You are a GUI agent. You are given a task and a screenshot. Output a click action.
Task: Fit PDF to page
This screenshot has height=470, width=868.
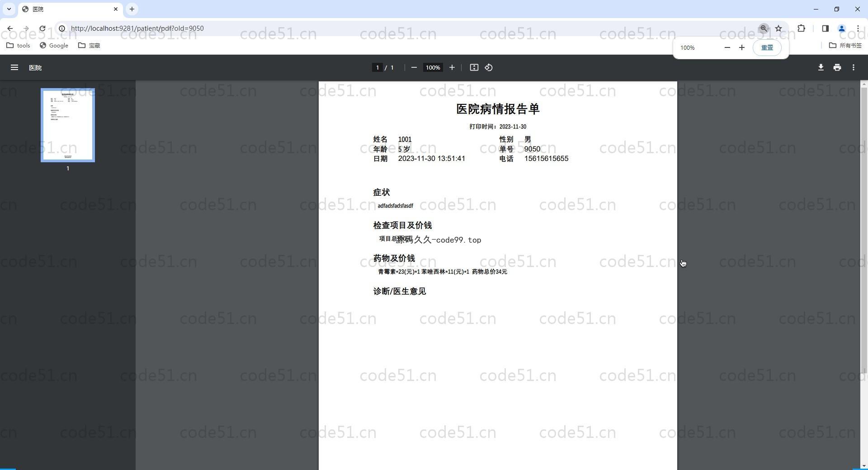(x=474, y=67)
